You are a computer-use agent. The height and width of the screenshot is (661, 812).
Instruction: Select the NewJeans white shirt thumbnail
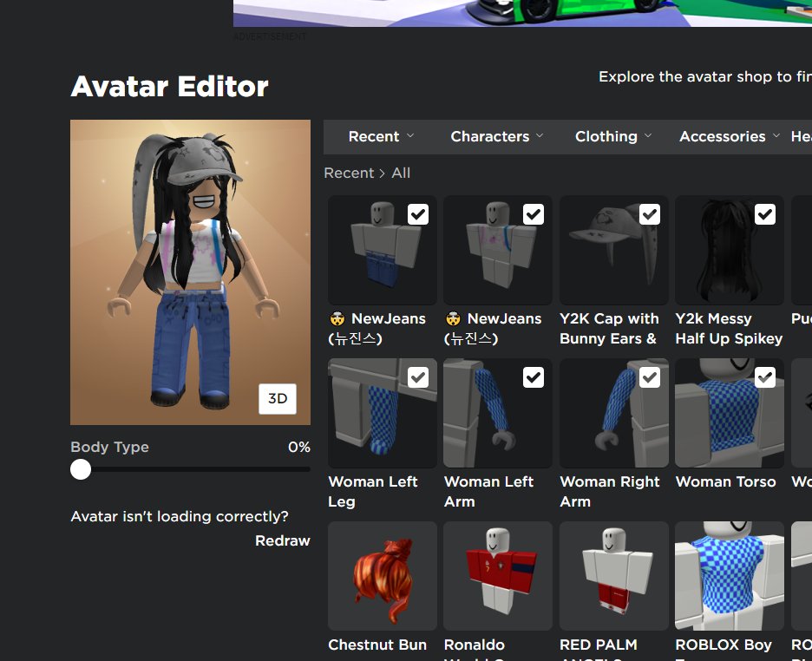[498, 250]
